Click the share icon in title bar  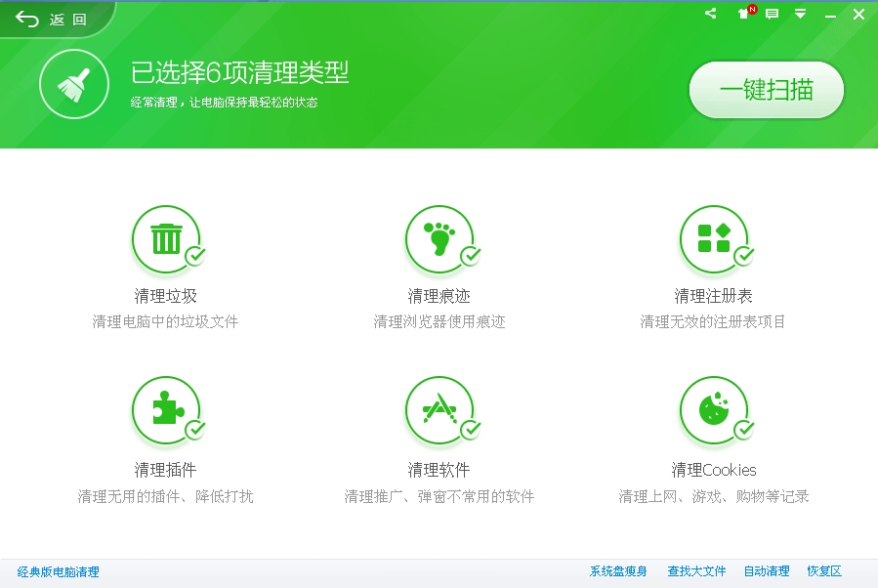coord(710,14)
